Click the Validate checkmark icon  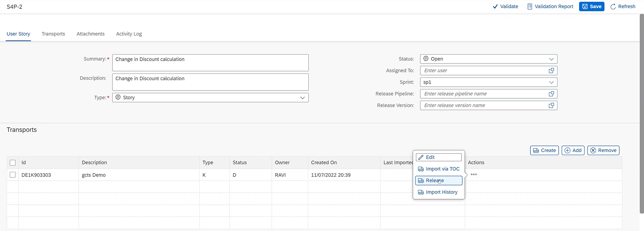coord(495,7)
